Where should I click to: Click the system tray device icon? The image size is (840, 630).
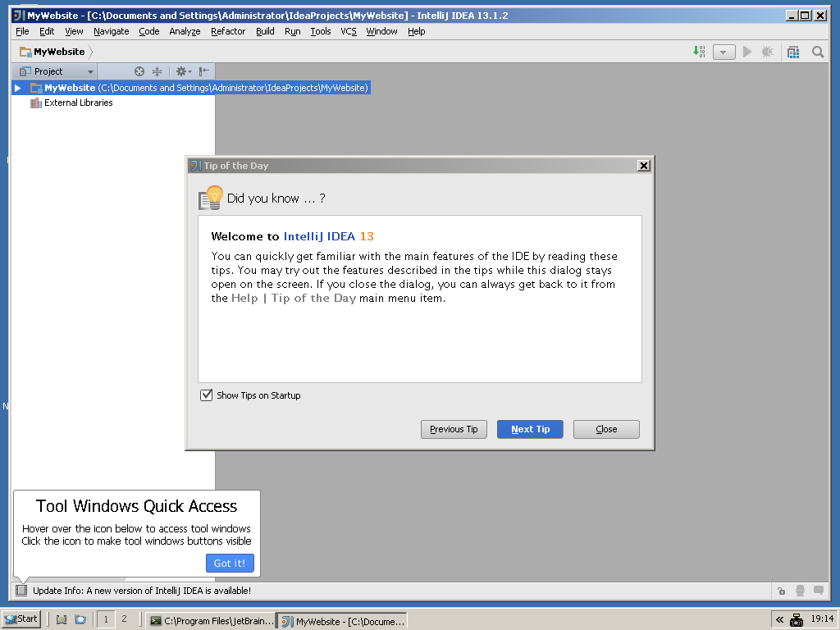pyautogui.click(x=797, y=620)
